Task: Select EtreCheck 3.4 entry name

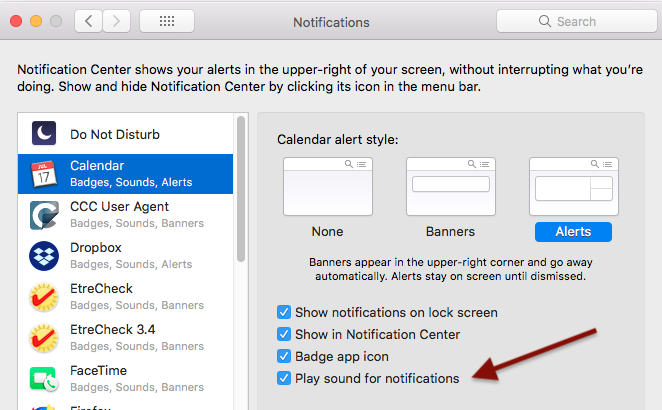Action: (x=113, y=329)
